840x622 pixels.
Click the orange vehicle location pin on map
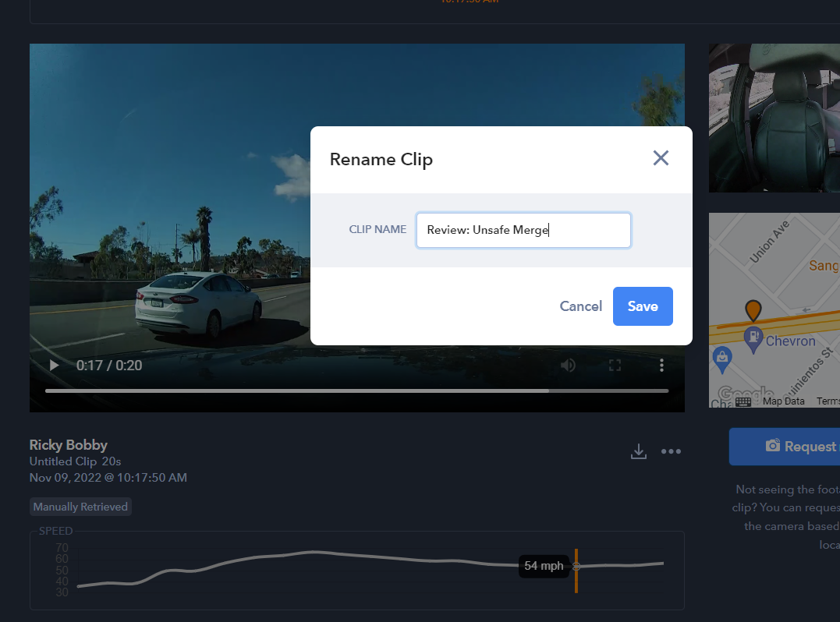point(753,309)
